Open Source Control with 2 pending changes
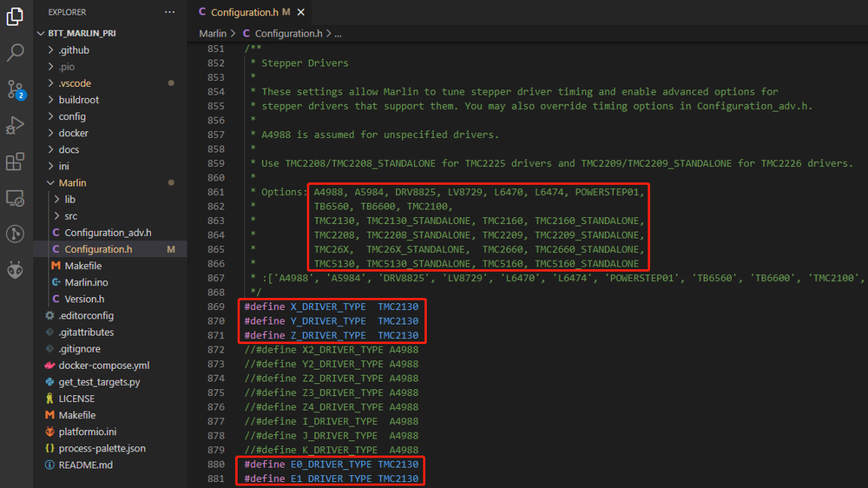The height and width of the screenshot is (488, 868). click(16, 89)
